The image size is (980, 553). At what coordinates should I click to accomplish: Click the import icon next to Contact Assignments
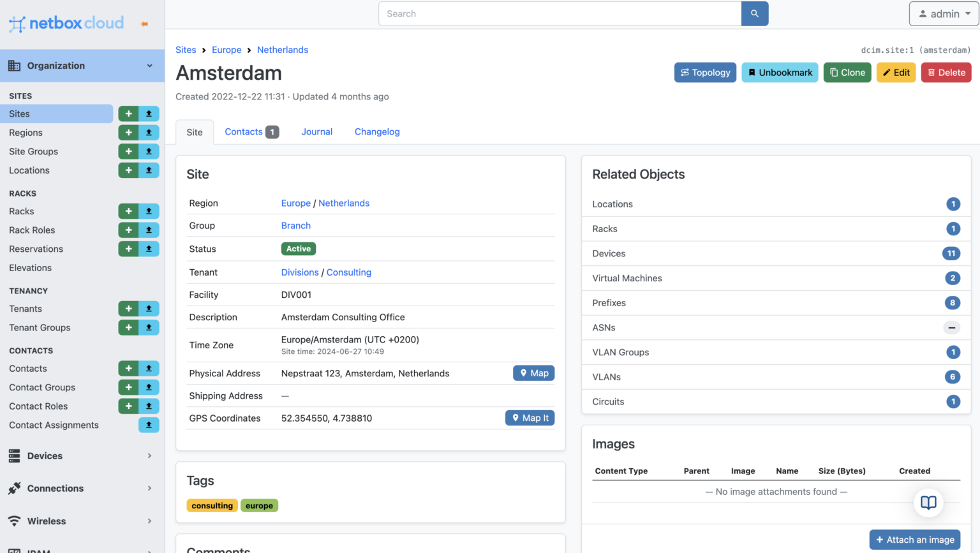click(x=149, y=425)
